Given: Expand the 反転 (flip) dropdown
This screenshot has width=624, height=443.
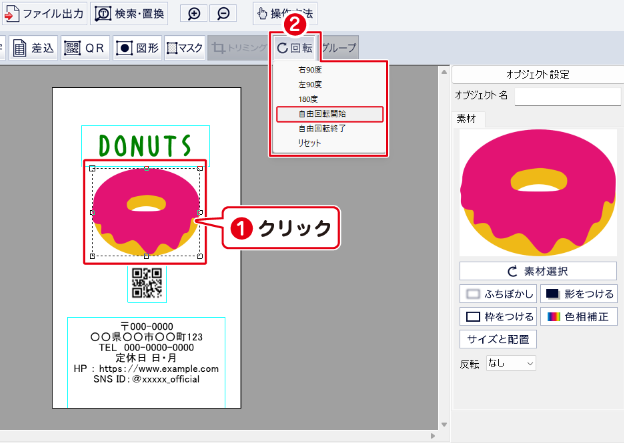Looking at the screenshot, I should pos(511,364).
